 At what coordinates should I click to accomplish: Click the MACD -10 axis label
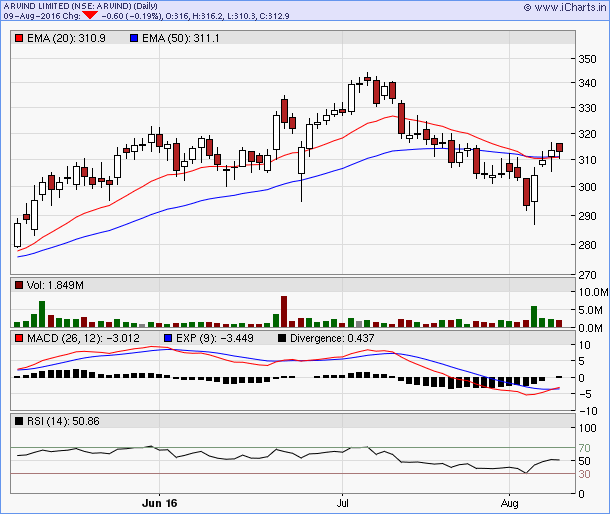[x=590, y=411]
